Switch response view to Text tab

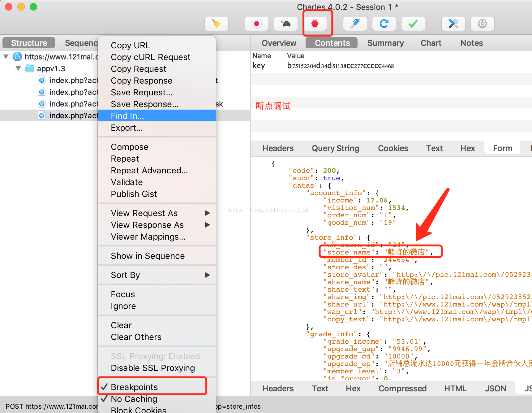tap(320, 389)
